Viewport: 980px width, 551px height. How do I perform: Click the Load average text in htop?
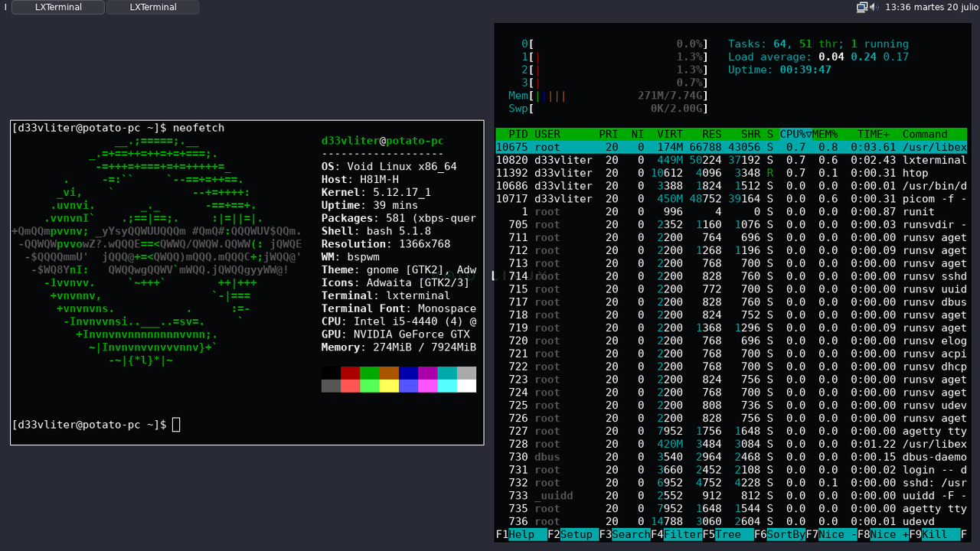(818, 57)
